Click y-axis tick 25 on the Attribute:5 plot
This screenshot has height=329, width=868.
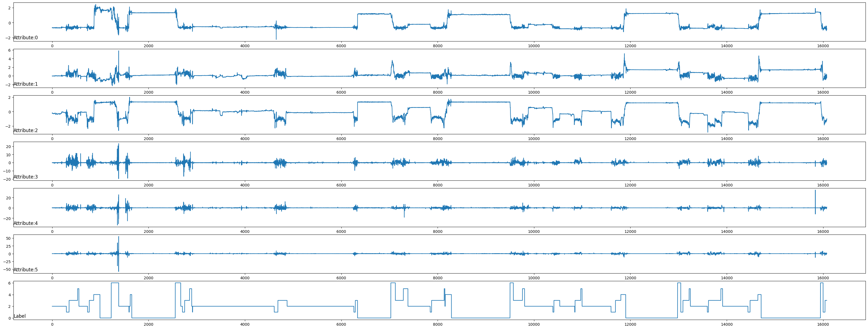coord(9,246)
